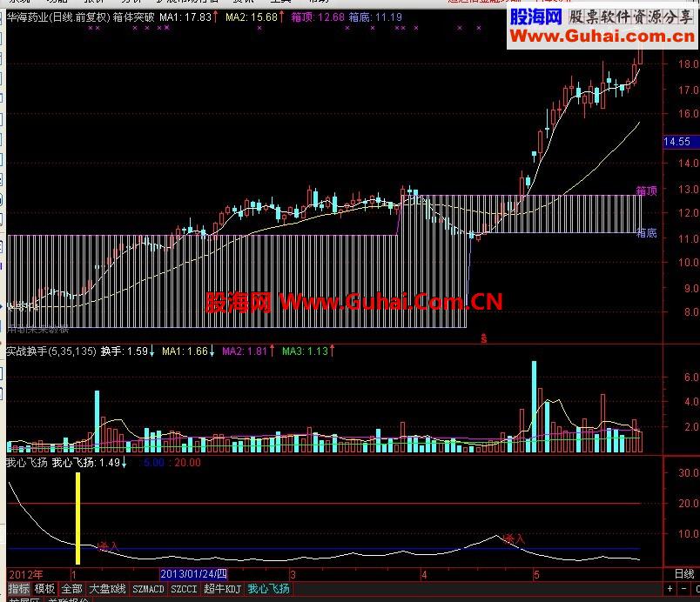Image resolution: width=700 pixels, height=602 pixels.
Task: Click the red 20.00 reference value
Action: (x=187, y=463)
